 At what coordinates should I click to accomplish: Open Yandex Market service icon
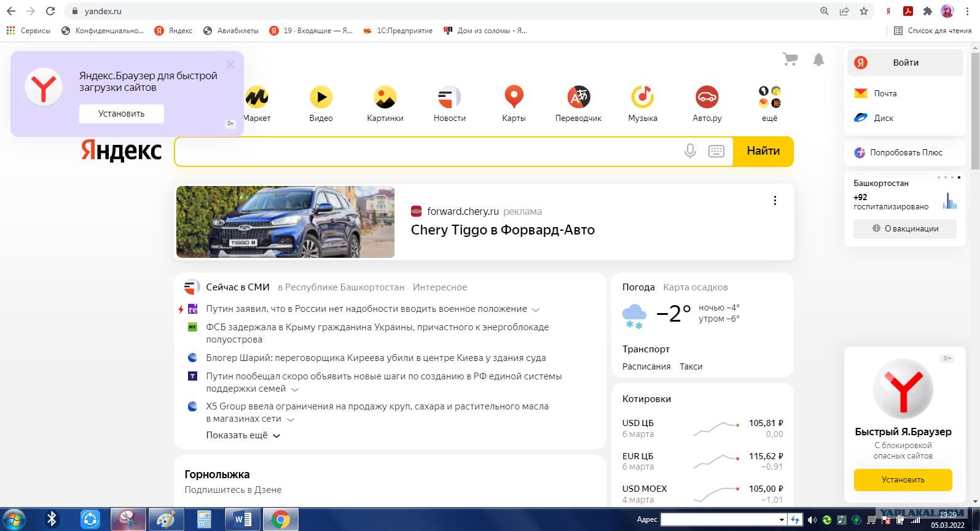click(x=257, y=97)
